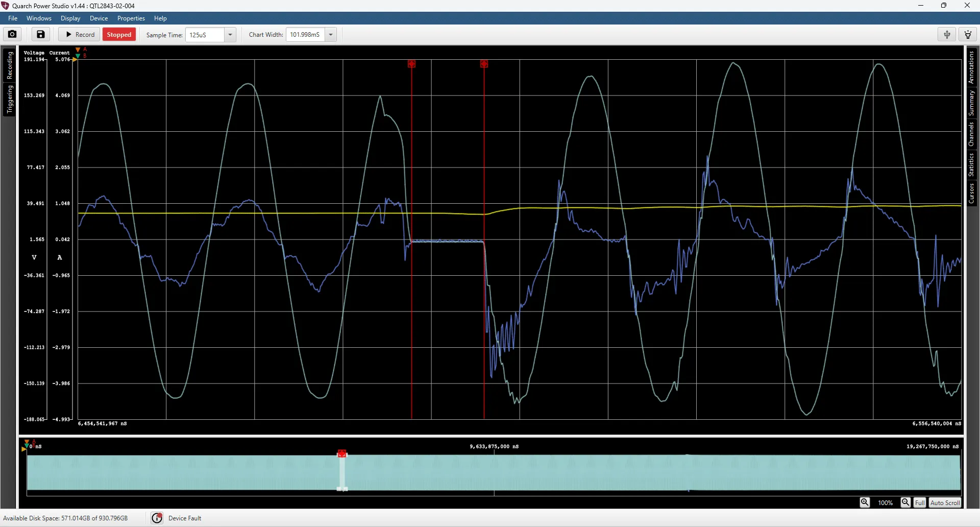
Task: Toggle the Auto Scroll button
Action: 945,502
